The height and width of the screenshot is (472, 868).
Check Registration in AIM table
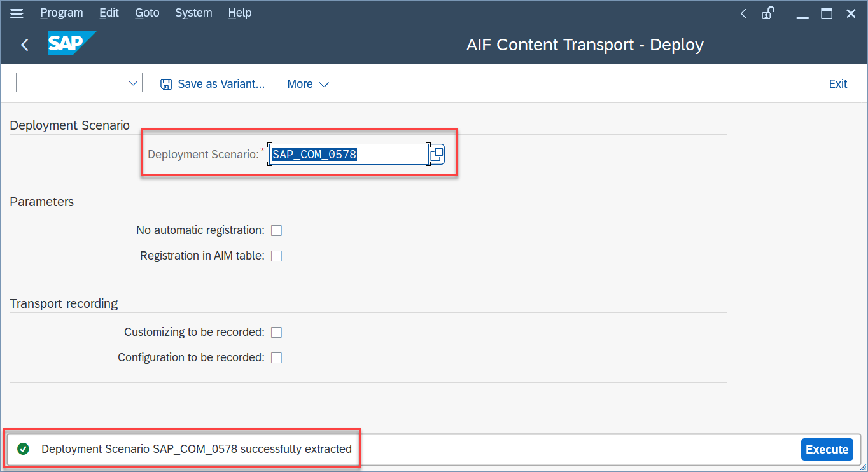coord(276,256)
